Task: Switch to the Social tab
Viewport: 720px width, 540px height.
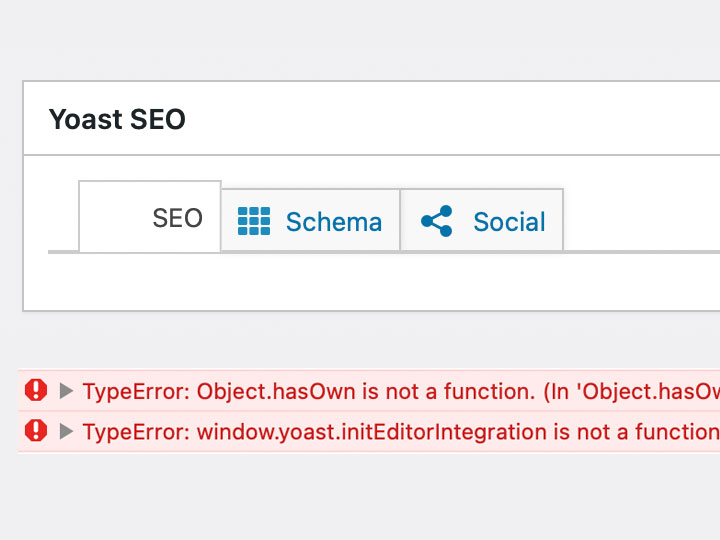Action: [482, 220]
